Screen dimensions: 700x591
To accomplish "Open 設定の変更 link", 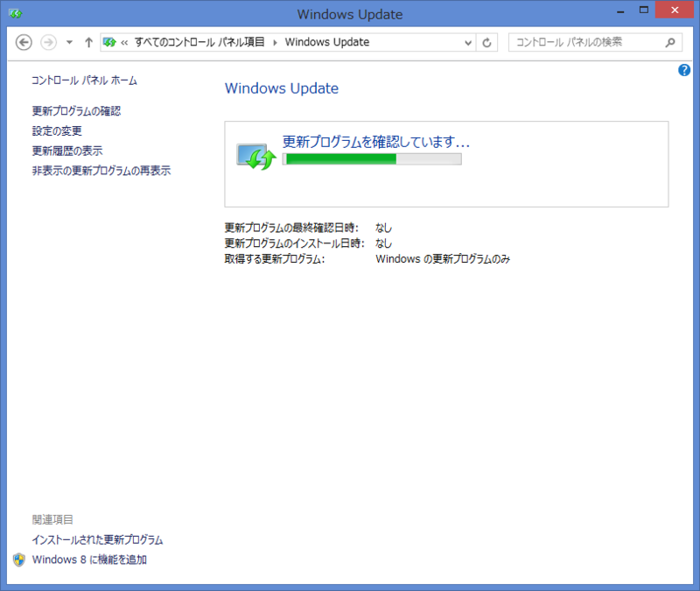I will pyautogui.click(x=57, y=130).
